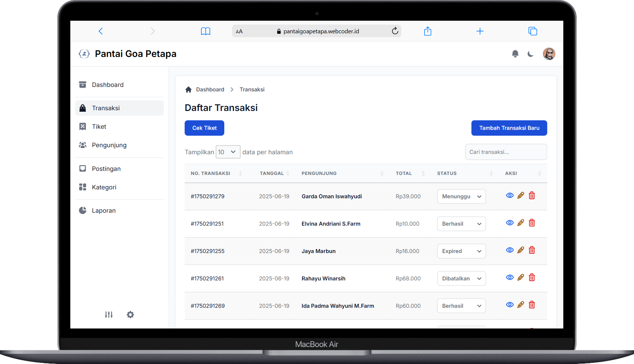Open a new browser tab with plus
The image size is (634, 364).
click(x=480, y=31)
